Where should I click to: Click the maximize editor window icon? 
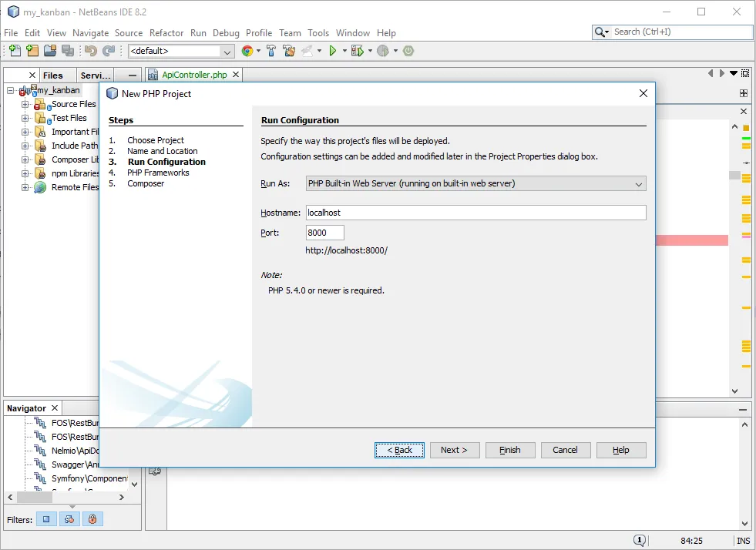(745, 73)
